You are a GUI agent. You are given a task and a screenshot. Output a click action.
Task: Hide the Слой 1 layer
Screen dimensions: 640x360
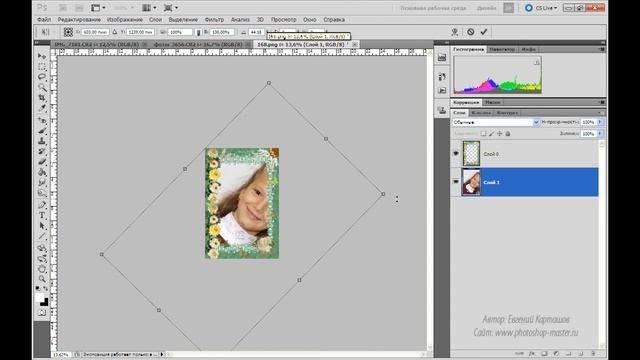point(456,182)
